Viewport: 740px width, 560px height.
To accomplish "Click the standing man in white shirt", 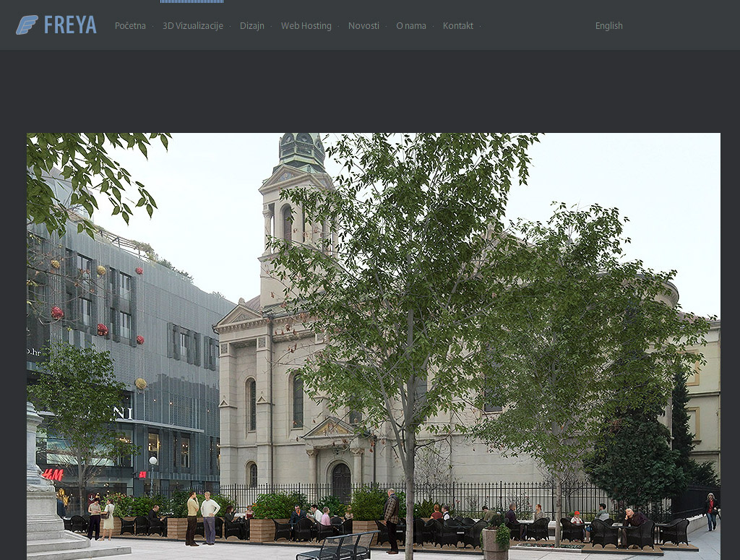I will point(210,517).
